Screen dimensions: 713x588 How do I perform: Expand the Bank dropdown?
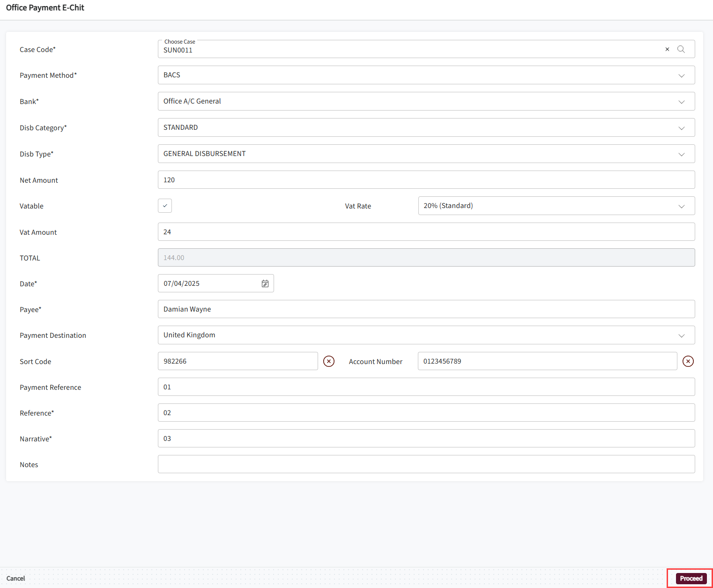[x=426, y=101]
